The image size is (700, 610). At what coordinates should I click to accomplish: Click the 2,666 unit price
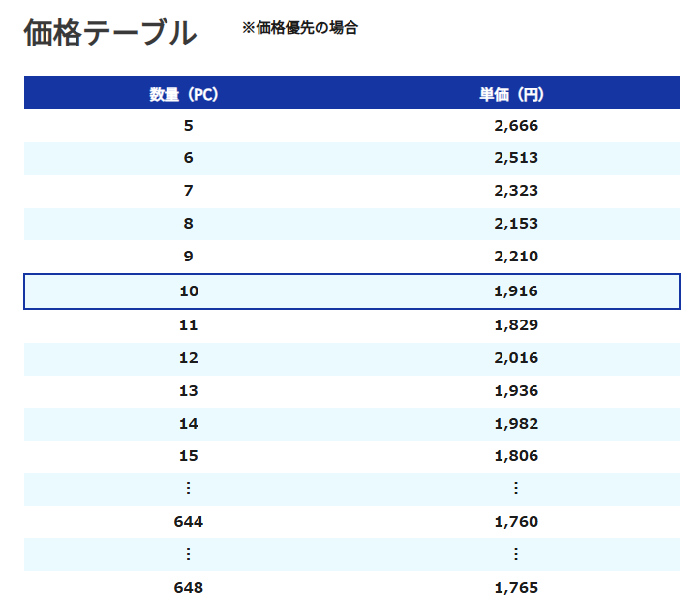click(515, 125)
